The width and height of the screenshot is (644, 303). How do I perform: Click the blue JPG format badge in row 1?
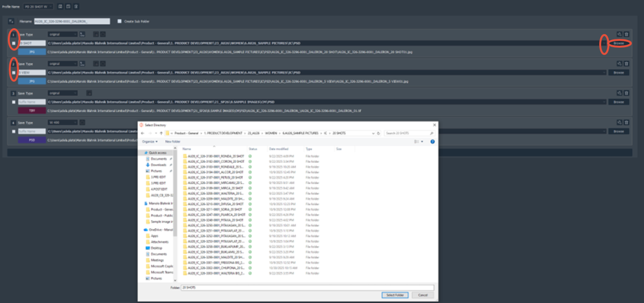(x=32, y=52)
